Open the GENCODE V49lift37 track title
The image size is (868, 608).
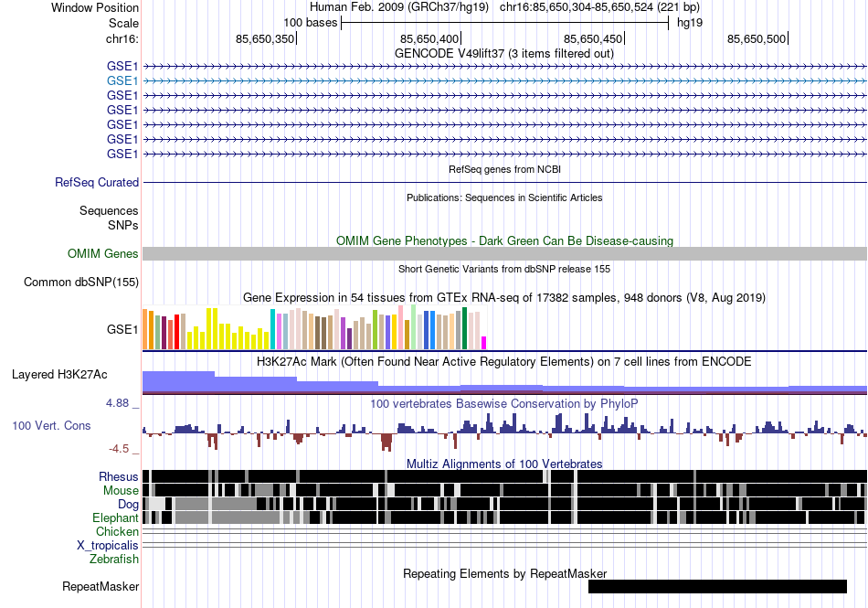(503, 54)
